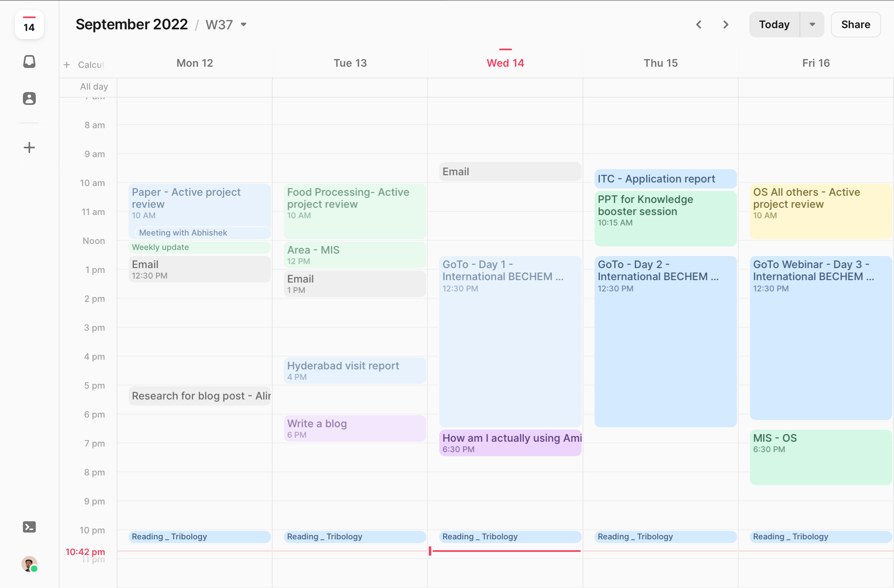This screenshot has width=894, height=588.
Task: Click the user profile avatar
Action: (x=29, y=563)
